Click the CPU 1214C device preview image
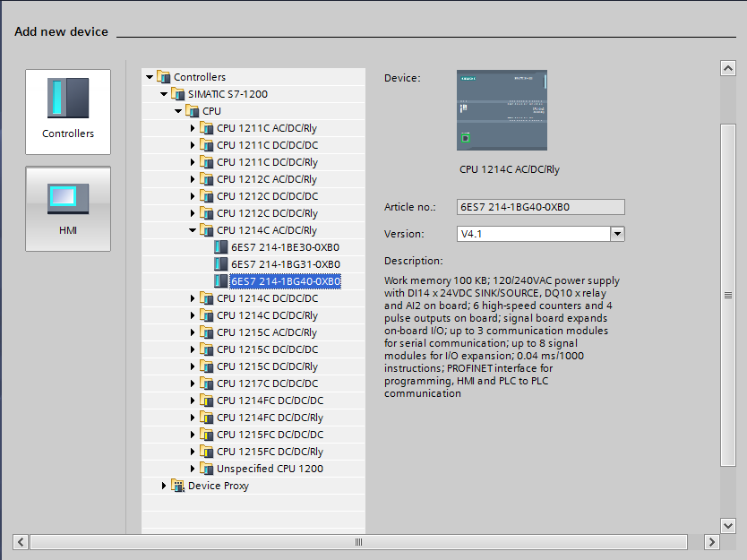Viewport: 747px width, 560px height. click(x=502, y=110)
